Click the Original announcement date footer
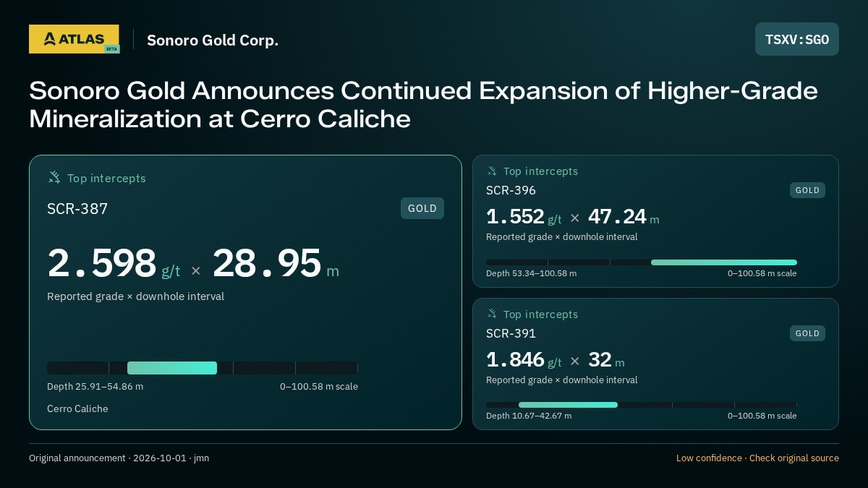Viewport: 868px width, 488px height. coord(119,458)
